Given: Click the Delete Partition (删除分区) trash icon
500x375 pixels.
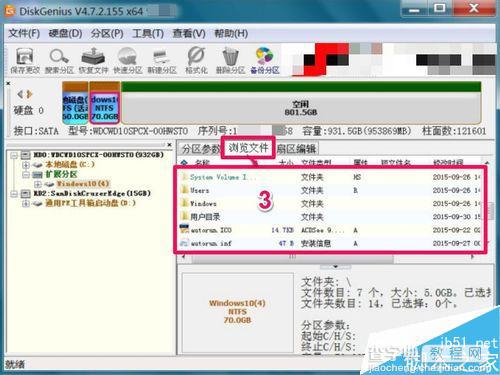Looking at the screenshot, I should (230, 61).
